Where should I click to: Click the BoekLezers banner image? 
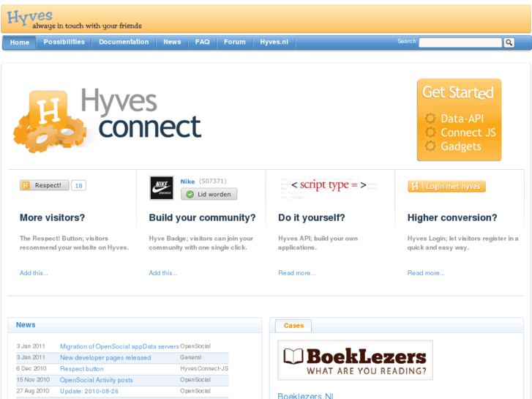355,360
